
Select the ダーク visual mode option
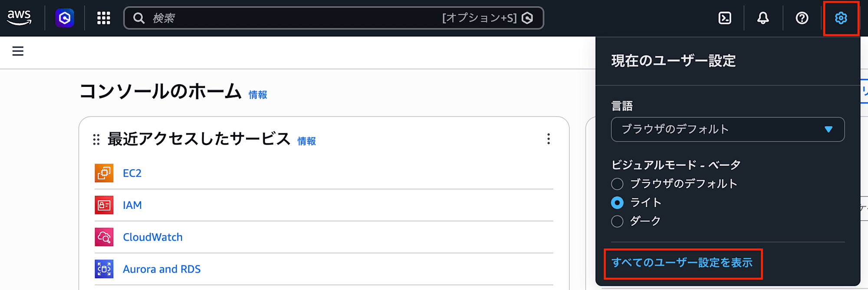pos(617,221)
